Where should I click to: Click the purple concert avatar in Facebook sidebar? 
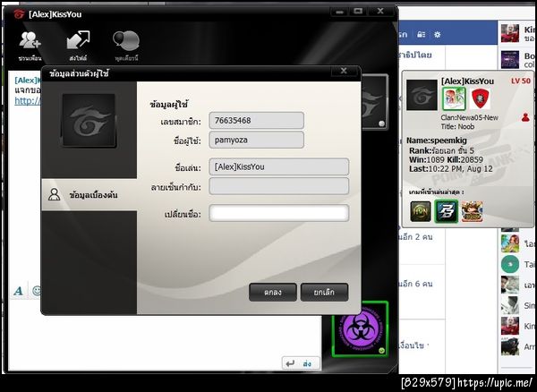point(510,60)
